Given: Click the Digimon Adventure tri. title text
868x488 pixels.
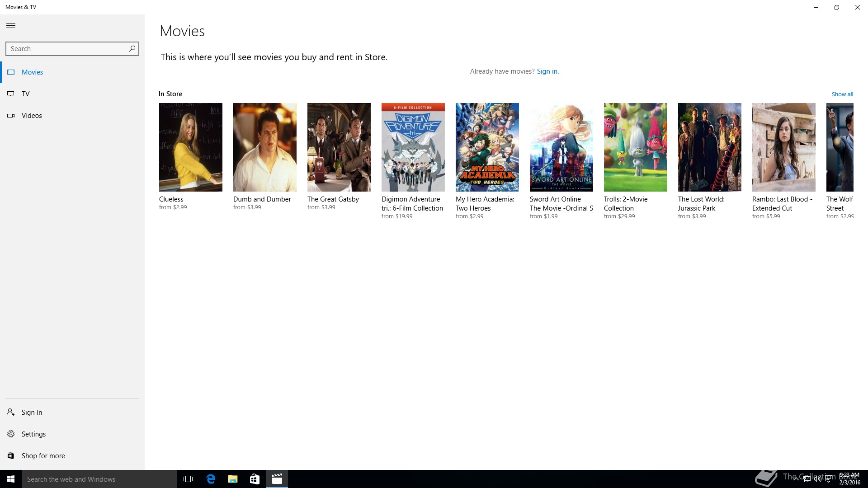Looking at the screenshot, I should pyautogui.click(x=412, y=203).
